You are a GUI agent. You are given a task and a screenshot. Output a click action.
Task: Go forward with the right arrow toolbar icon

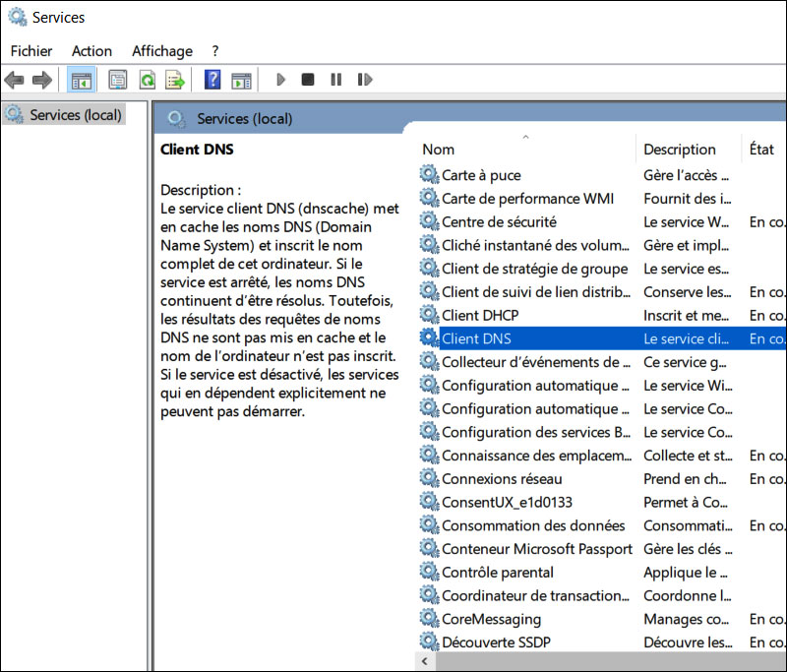(42, 80)
